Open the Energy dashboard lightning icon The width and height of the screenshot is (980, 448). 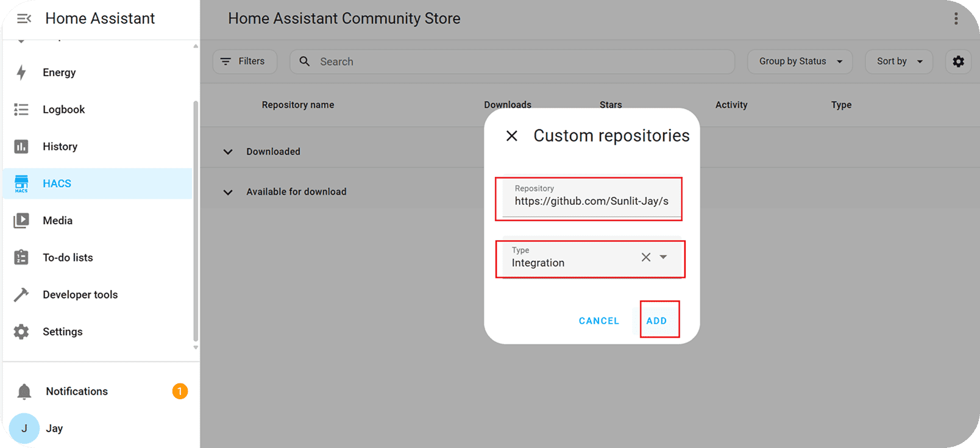pos(21,73)
